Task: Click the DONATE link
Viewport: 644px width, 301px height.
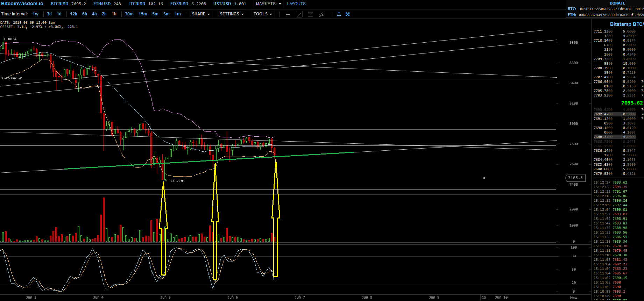Action: [617, 3]
